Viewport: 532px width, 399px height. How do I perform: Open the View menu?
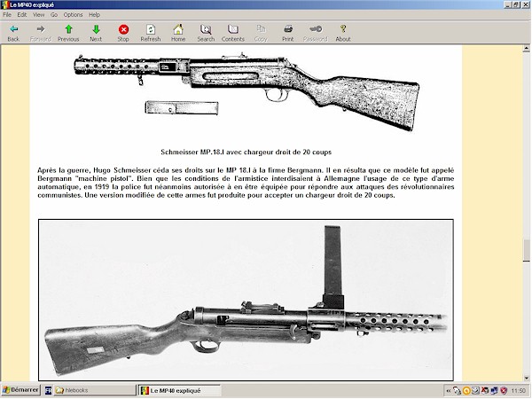38,14
